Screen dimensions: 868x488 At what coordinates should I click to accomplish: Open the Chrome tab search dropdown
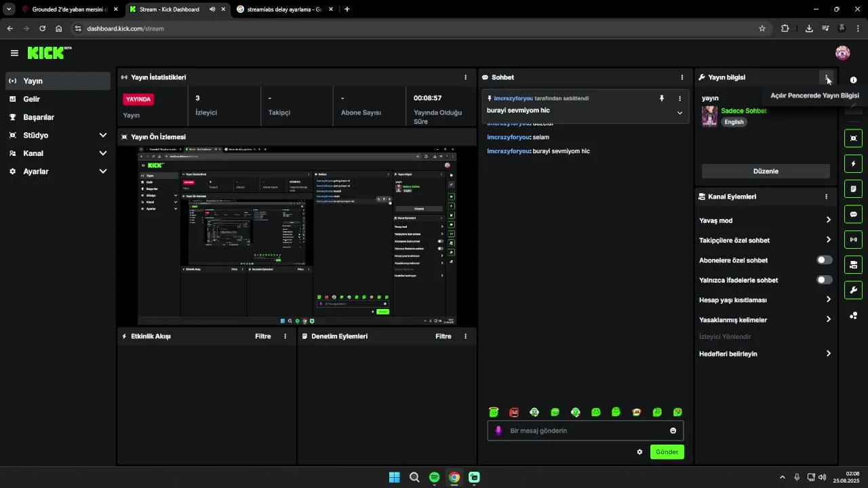[x=9, y=9]
